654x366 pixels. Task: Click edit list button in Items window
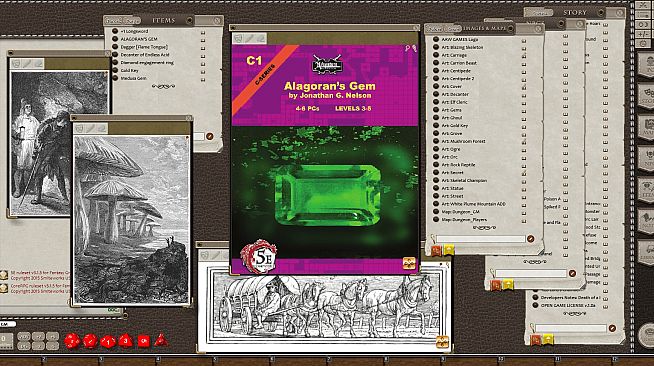[x=210, y=136]
